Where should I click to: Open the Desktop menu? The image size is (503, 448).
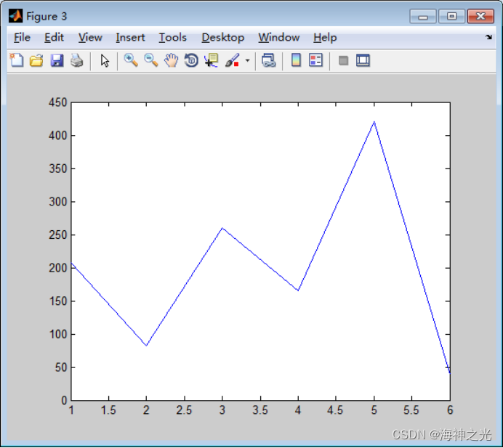point(222,38)
